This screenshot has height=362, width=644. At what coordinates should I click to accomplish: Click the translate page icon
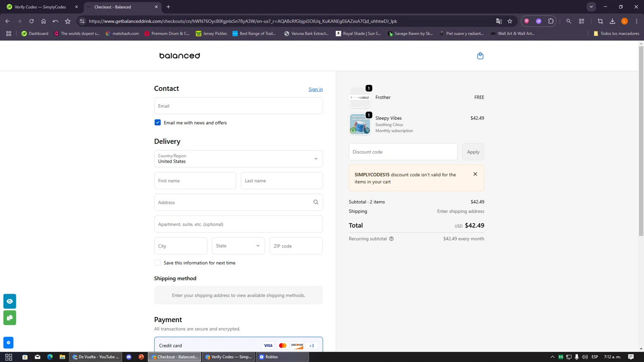click(498, 21)
